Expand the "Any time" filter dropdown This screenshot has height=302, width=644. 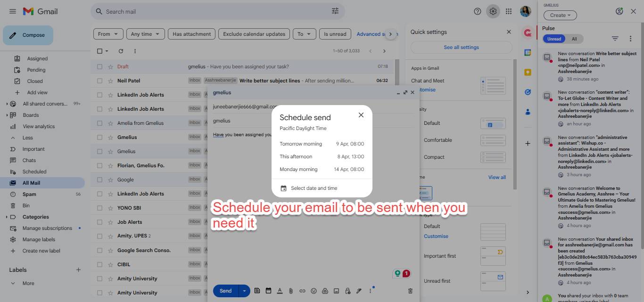point(145,33)
